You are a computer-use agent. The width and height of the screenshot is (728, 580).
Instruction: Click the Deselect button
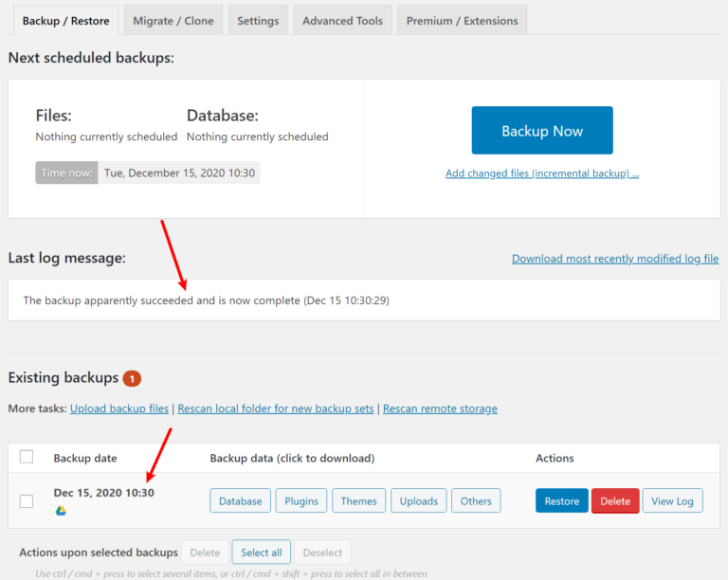pos(322,553)
